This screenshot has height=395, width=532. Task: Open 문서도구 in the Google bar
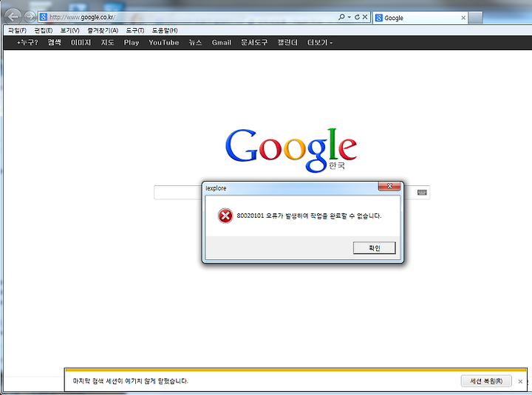tap(254, 42)
